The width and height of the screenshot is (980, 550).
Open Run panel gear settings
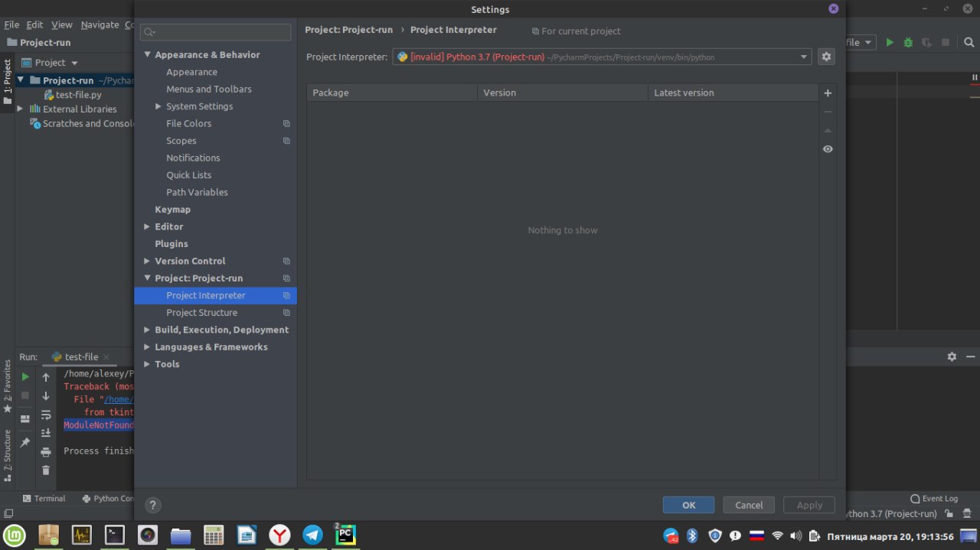952,356
